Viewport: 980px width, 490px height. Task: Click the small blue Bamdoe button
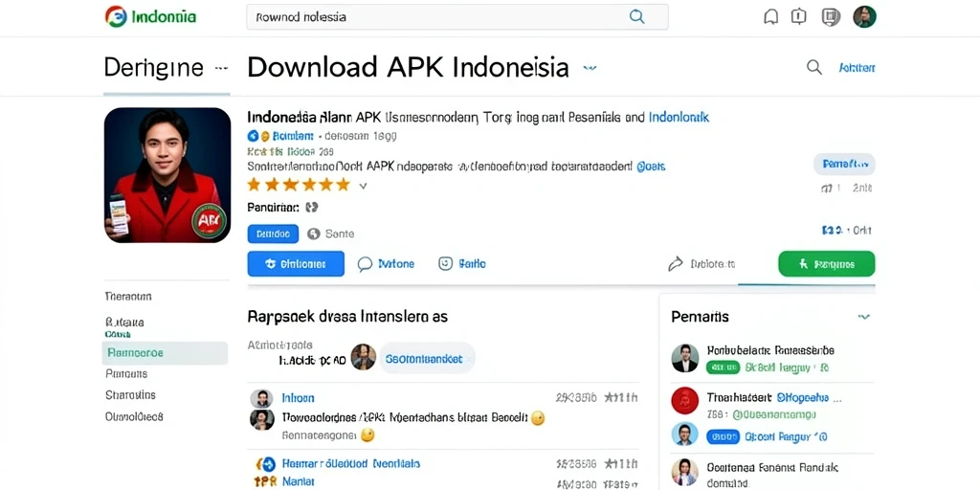pyautogui.click(x=273, y=234)
